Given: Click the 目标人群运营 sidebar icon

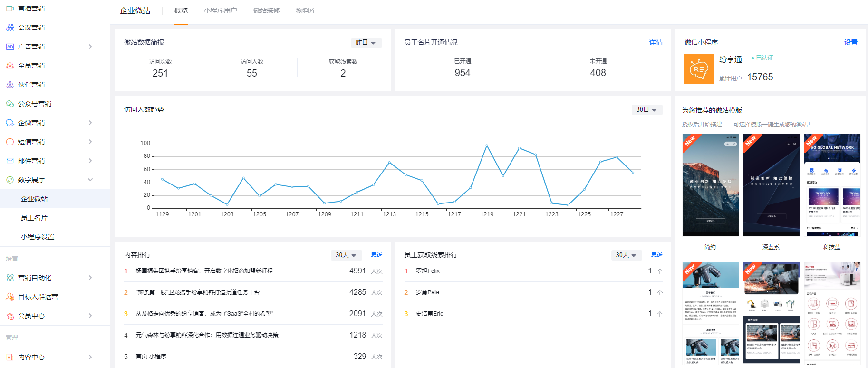Looking at the screenshot, I should [x=10, y=297].
